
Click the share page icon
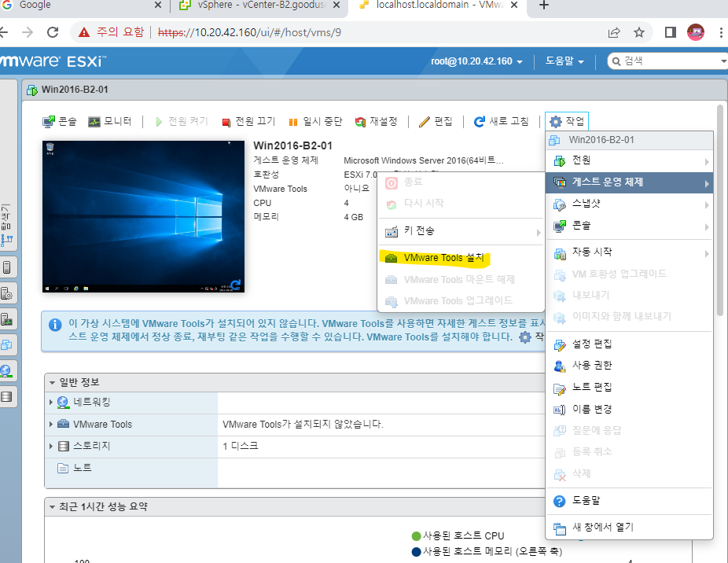click(614, 32)
